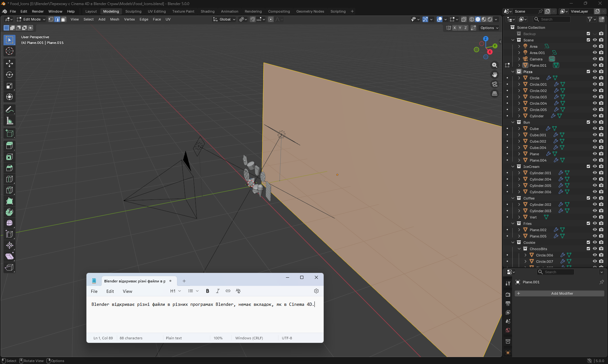Open the Mesh menu

coord(114,19)
